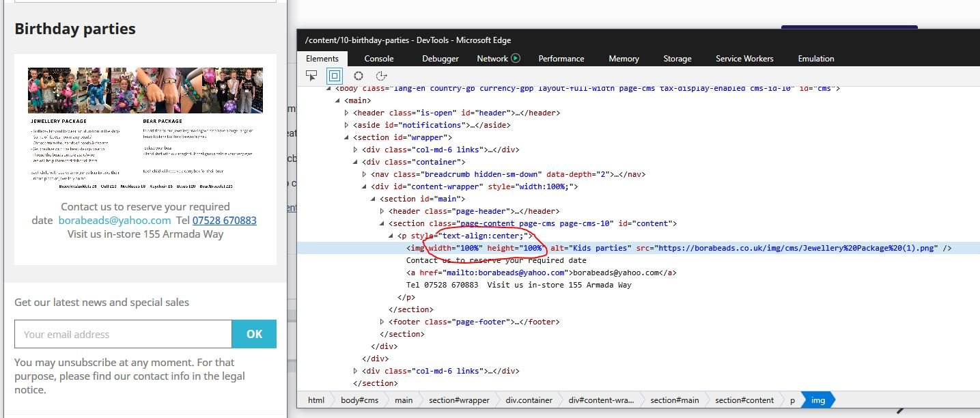Switch to the Performance tab
The height and width of the screenshot is (418, 980).
tap(561, 59)
